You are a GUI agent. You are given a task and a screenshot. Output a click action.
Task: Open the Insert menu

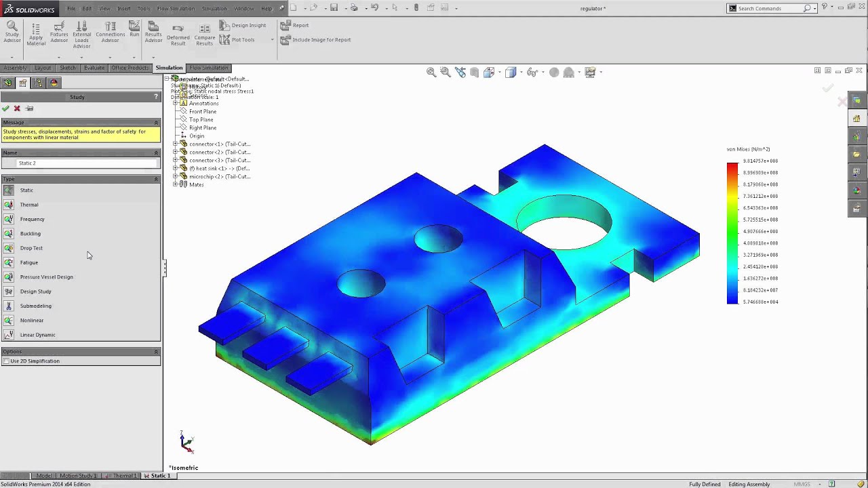tap(124, 8)
